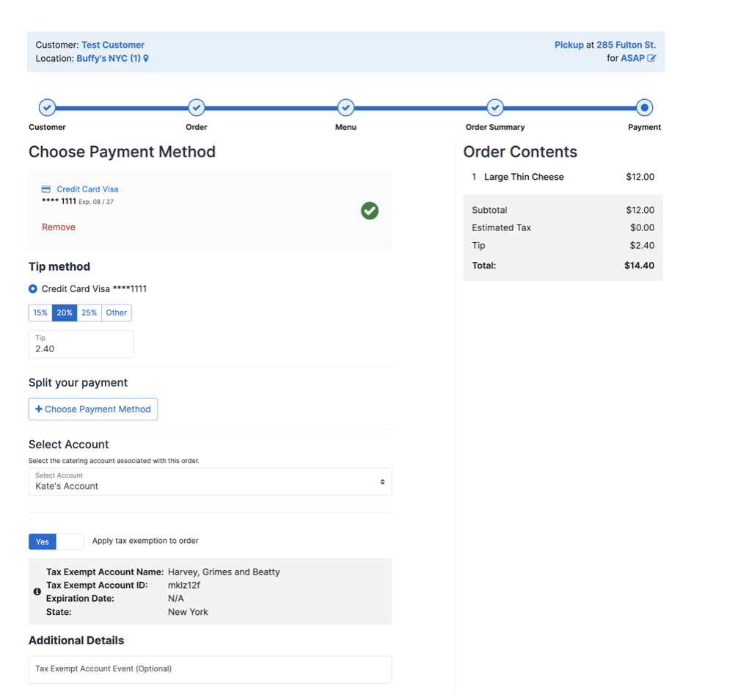This screenshot has height=700, width=738.
Task: Choose the 25% tip option
Action: pos(89,313)
